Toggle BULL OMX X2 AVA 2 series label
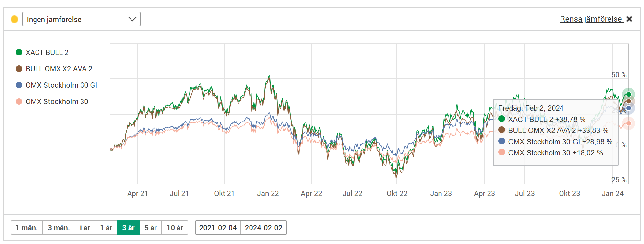The image size is (644, 244). [x=59, y=69]
